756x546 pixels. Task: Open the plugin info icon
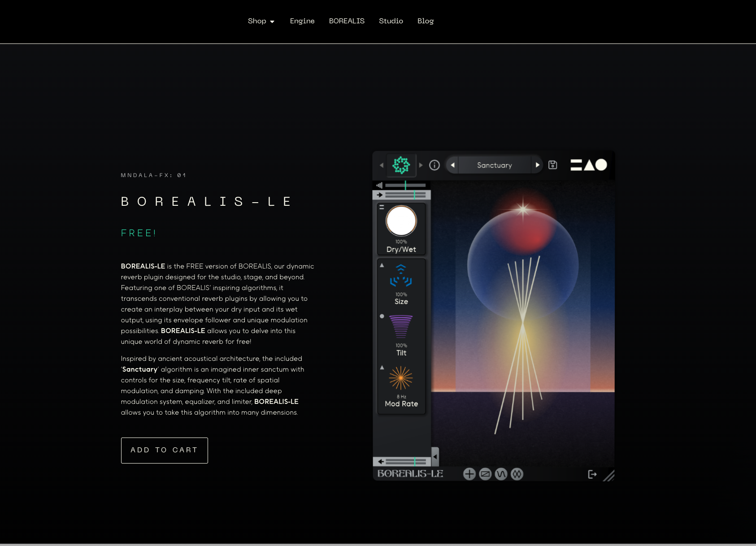point(434,165)
